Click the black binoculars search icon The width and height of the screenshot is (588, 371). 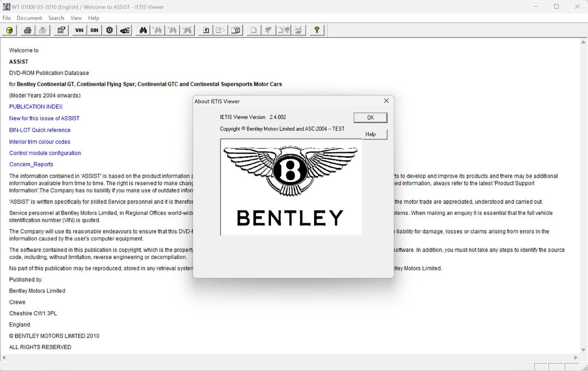click(x=143, y=30)
